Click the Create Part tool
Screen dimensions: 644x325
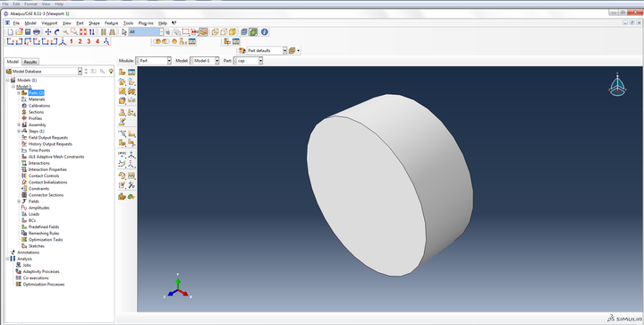[122, 72]
